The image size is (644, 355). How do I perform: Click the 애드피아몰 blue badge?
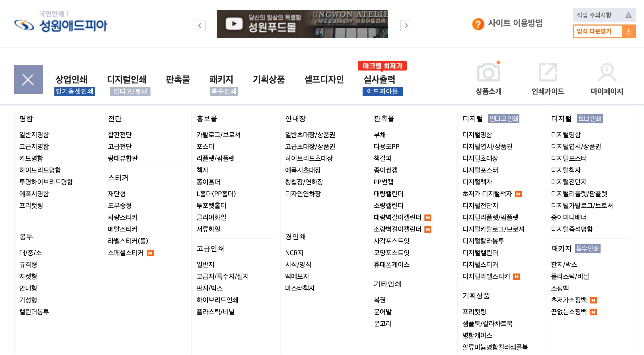coord(382,91)
